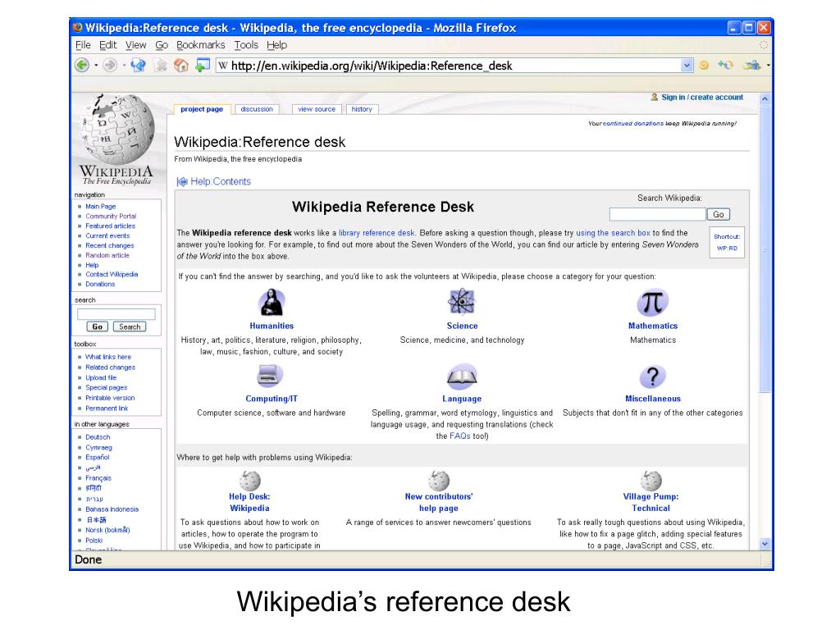The width and height of the screenshot is (840, 630).
Task: Switch to the history tab
Action: click(x=362, y=109)
